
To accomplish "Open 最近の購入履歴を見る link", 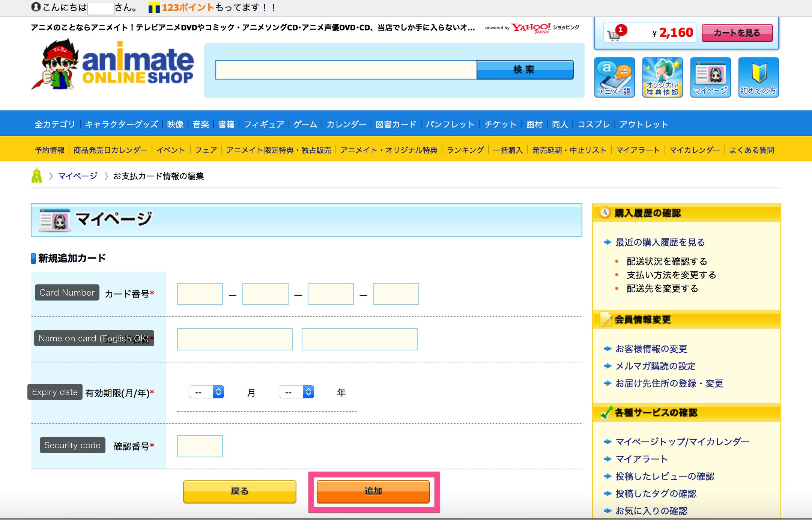I will tap(660, 242).
